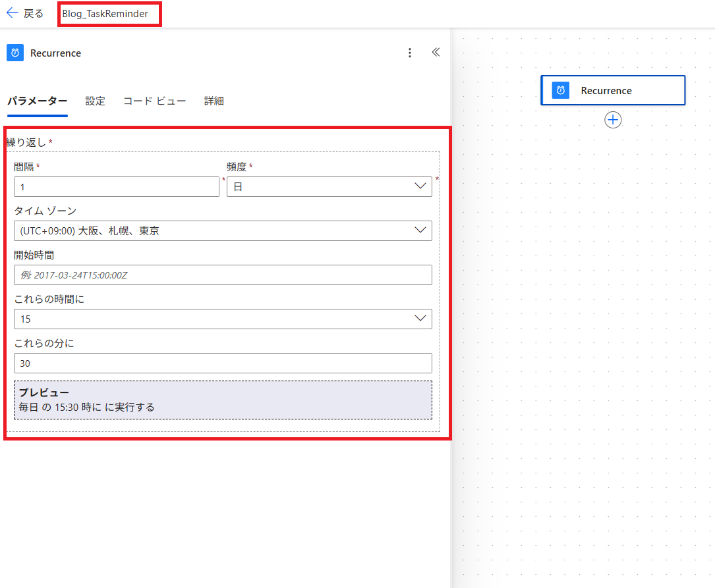Click the clock icon in the panel header
Image resolution: width=715 pixels, height=588 pixels.
15,53
